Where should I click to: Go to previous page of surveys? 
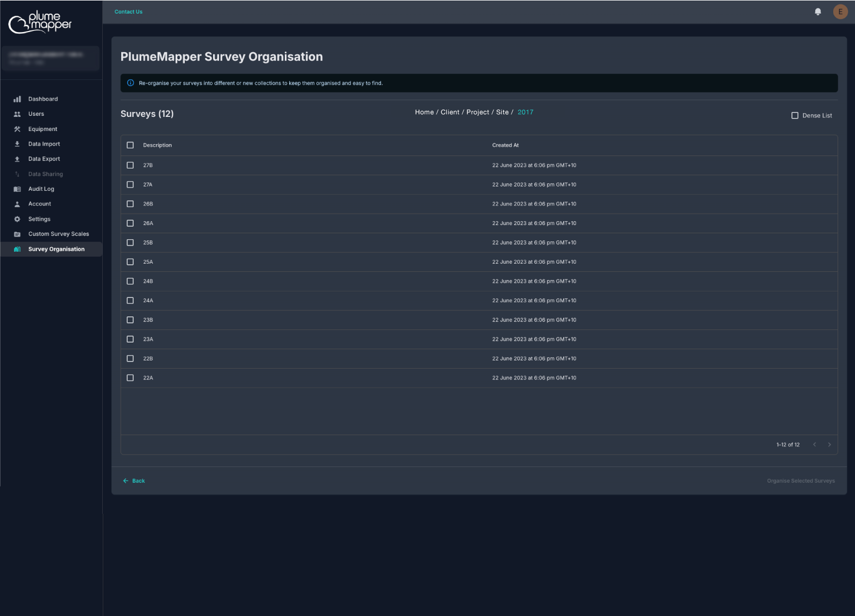[x=814, y=445]
